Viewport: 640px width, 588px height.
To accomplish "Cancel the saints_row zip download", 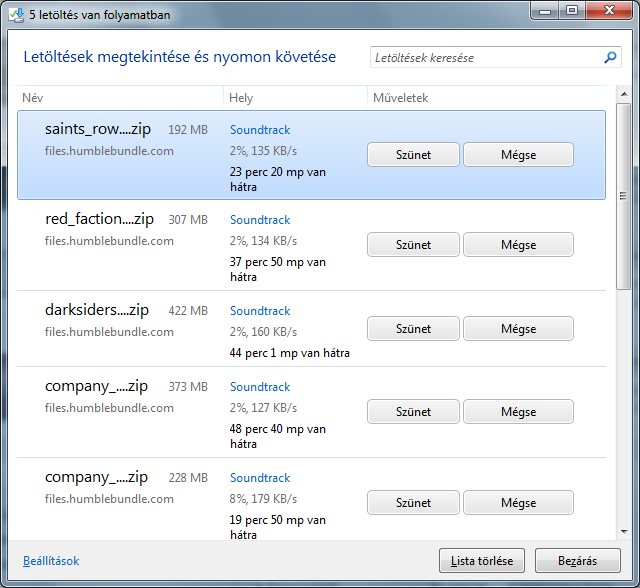I will click(518, 155).
